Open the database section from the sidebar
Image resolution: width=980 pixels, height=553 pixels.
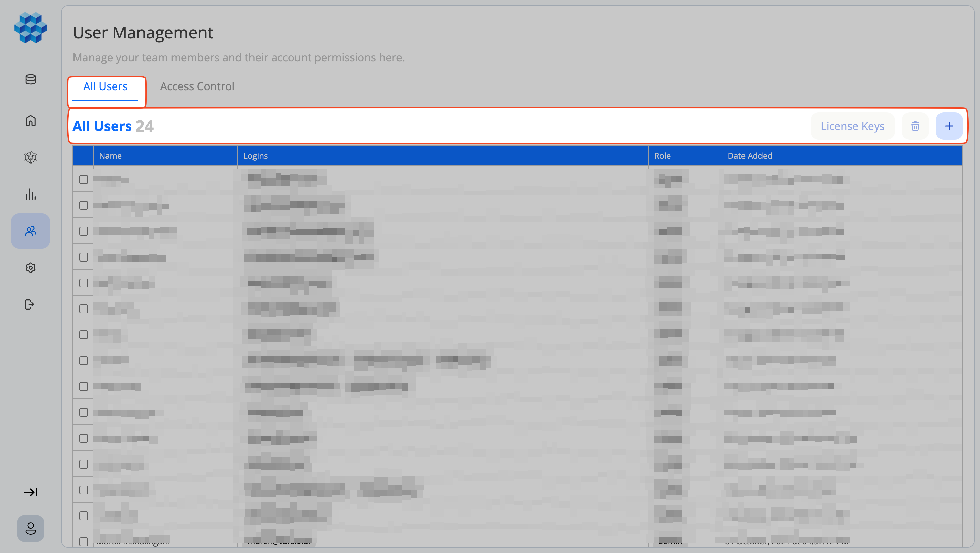pyautogui.click(x=30, y=80)
